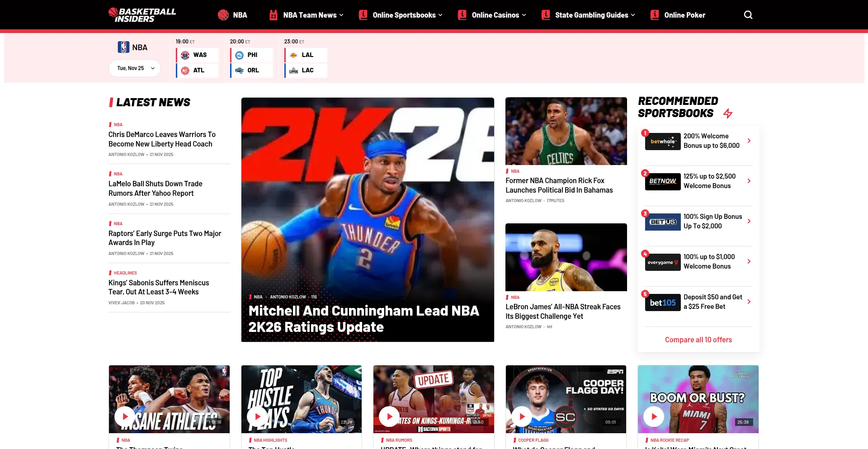The width and height of the screenshot is (868, 449).
Task: Click the search magnifier icon
Action: (x=748, y=15)
